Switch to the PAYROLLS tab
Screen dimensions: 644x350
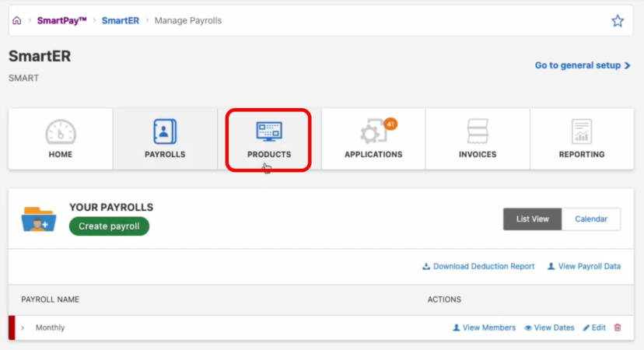tap(165, 139)
